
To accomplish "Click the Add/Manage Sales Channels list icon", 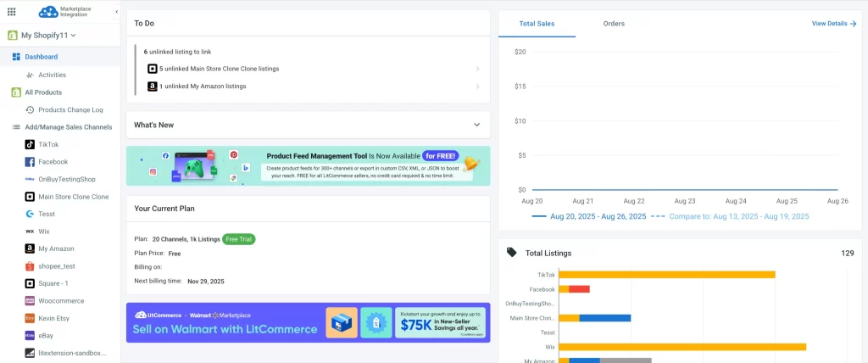I will click(x=16, y=127).
